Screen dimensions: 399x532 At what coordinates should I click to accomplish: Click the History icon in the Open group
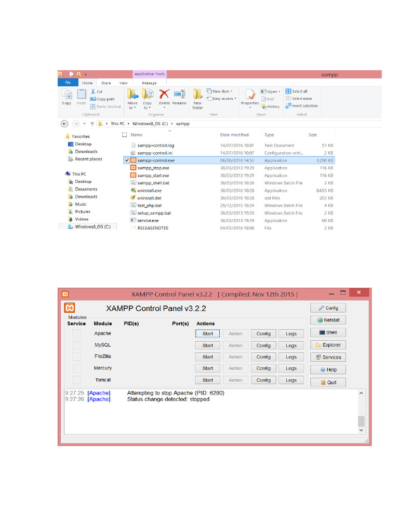[x=270, y=107]
